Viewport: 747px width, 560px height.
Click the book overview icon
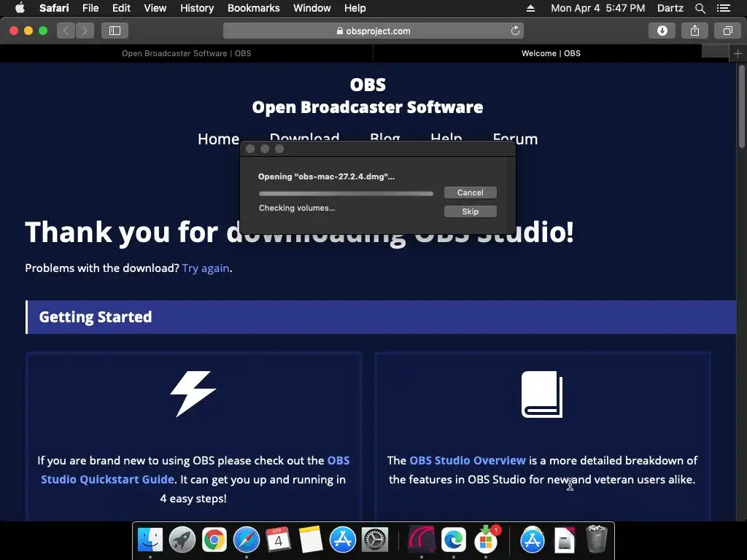(x=542, y=394)
